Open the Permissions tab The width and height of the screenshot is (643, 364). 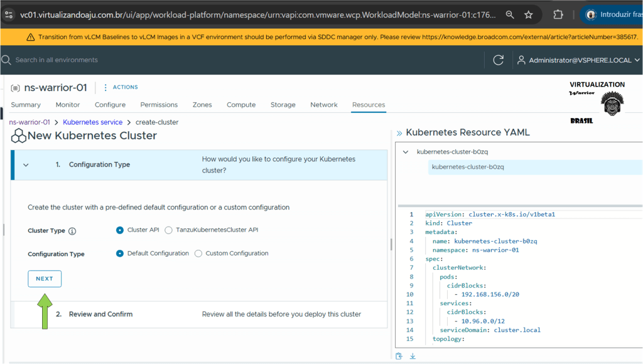tap(159, 105)
